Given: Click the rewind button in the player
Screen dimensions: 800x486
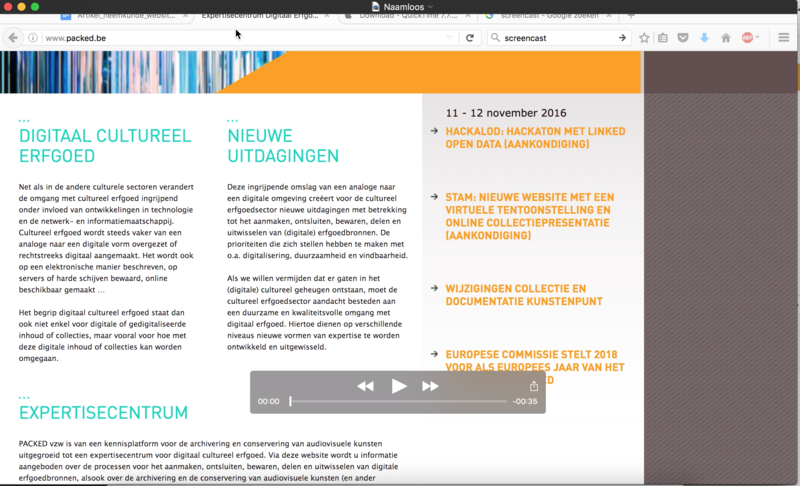Looking at the screenshot, I should tap(365, 386).
